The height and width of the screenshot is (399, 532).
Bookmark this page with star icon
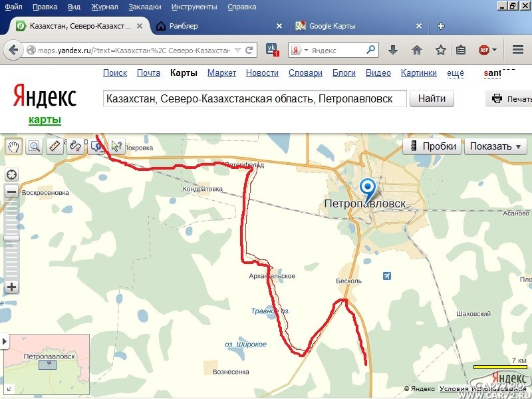(x=440, y=51)
